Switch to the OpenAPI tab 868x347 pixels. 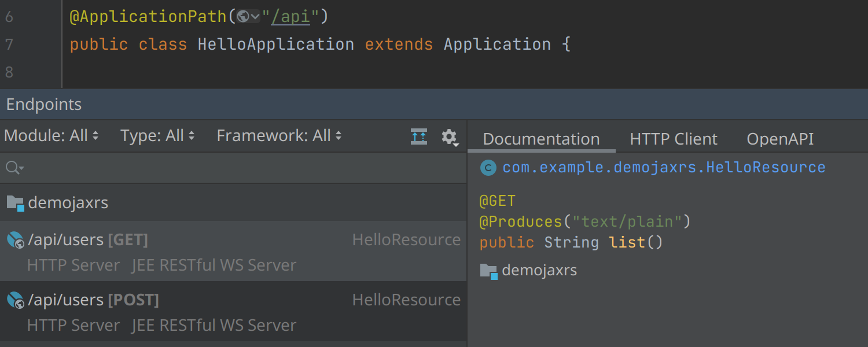point(780,139)
